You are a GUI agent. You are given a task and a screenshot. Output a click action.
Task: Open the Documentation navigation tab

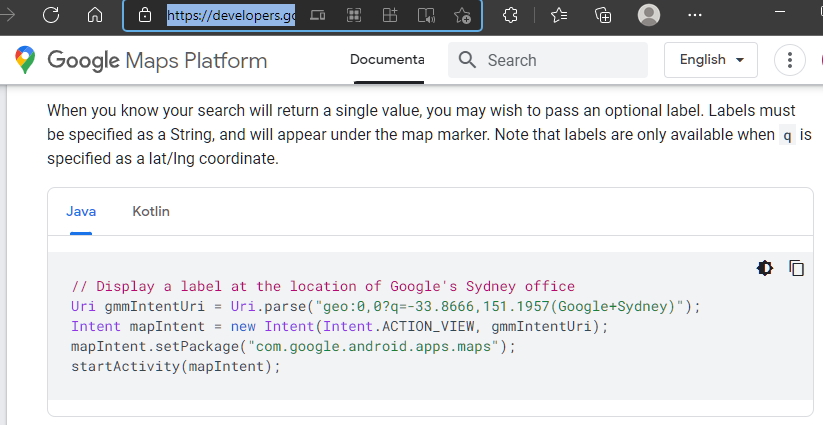387,60
